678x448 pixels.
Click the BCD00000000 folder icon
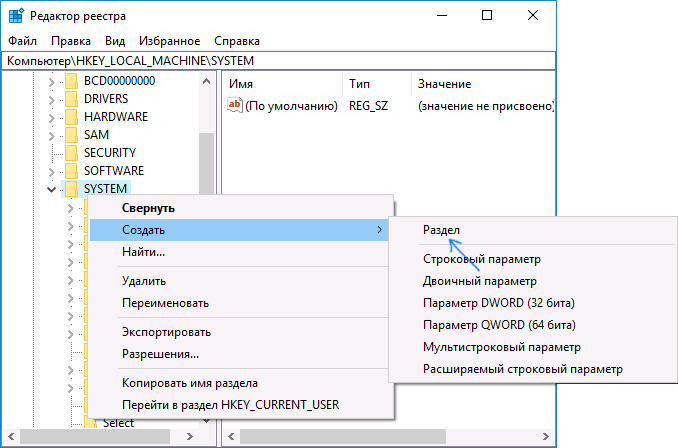71,81
